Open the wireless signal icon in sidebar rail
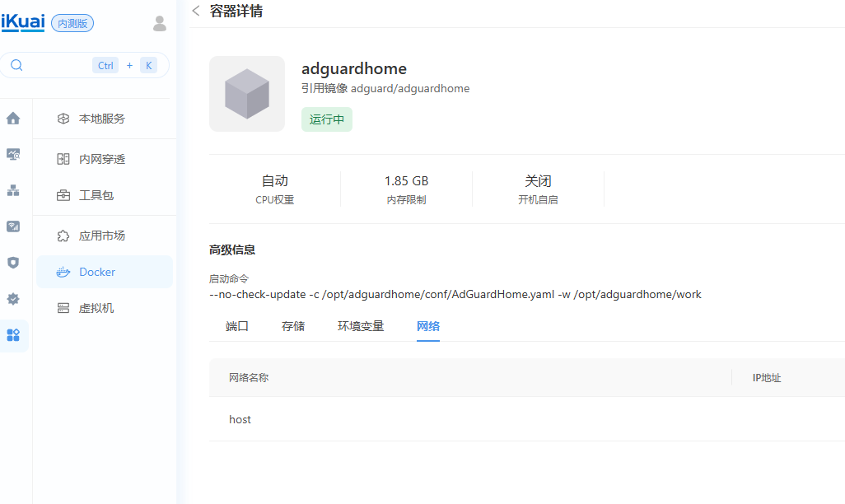This screenshot has width=845, height=504. point(13,226)
